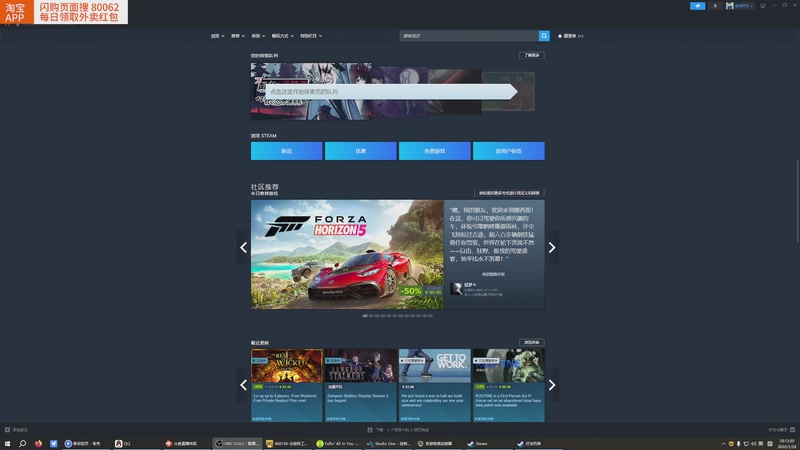Switch to Fallin' All In You player taskbar item
Viewport: 800px width, 450px height.
(338, 443)
